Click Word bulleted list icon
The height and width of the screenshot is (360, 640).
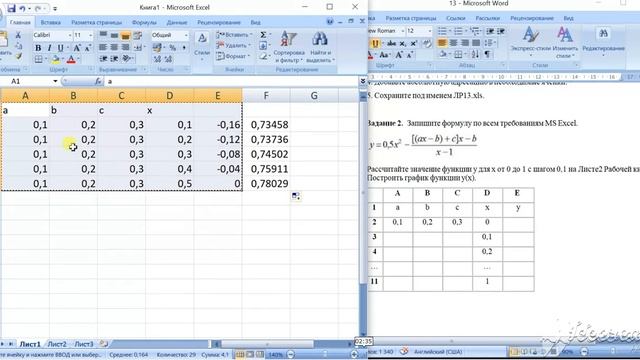coord(443,31)
